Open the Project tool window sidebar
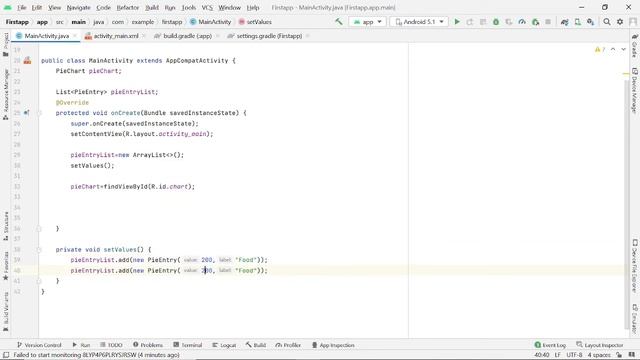The height and width of the screenshot is (360, 640). (6, 44)
